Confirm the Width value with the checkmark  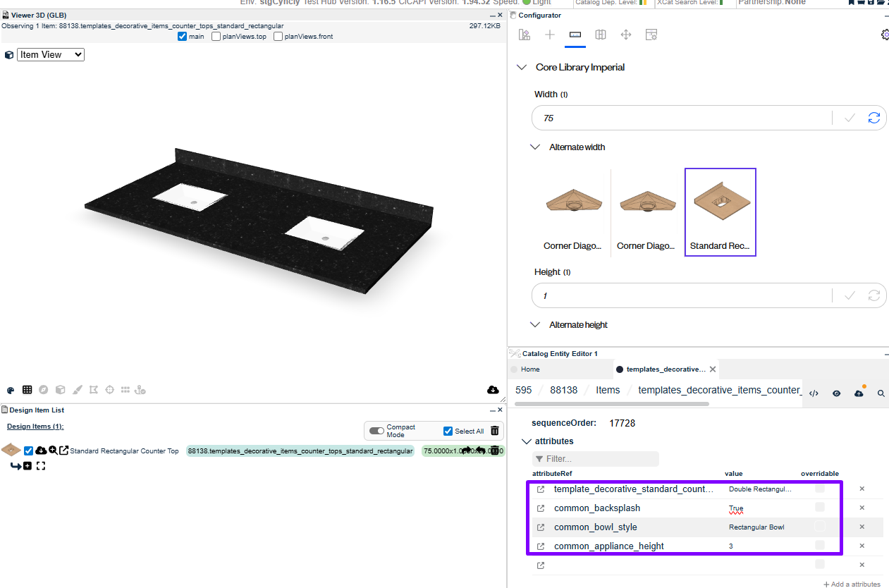(850, 118)
